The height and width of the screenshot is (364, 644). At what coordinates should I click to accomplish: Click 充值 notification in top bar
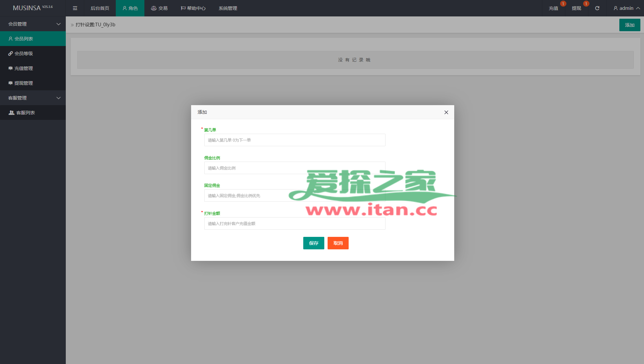(553, 8)
